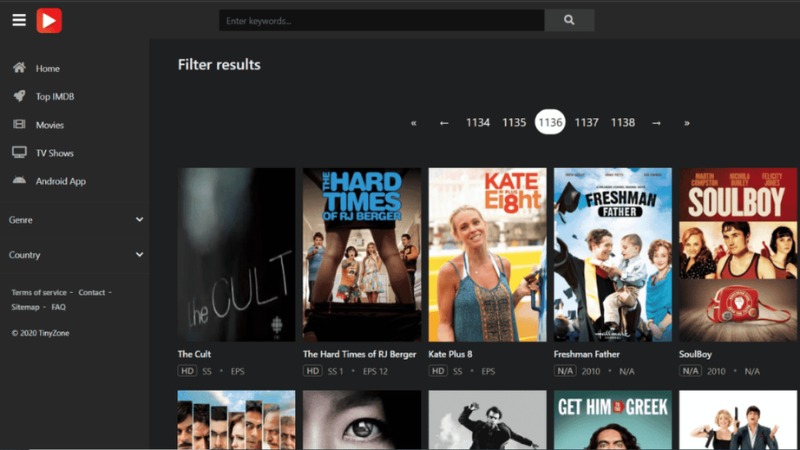Open Contact link

pyautogui.click(x=92, y=292)
